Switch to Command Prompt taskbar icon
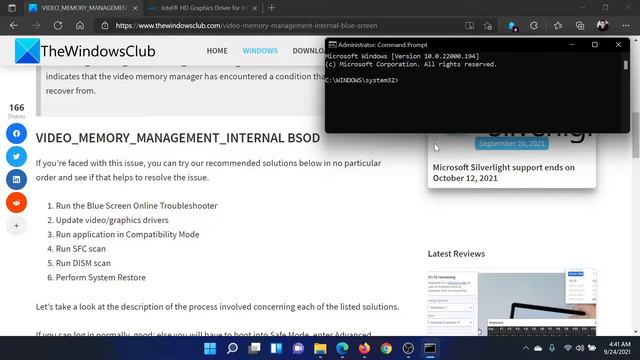The height and width of the screenshot is (360, 640). pos(430,348)
